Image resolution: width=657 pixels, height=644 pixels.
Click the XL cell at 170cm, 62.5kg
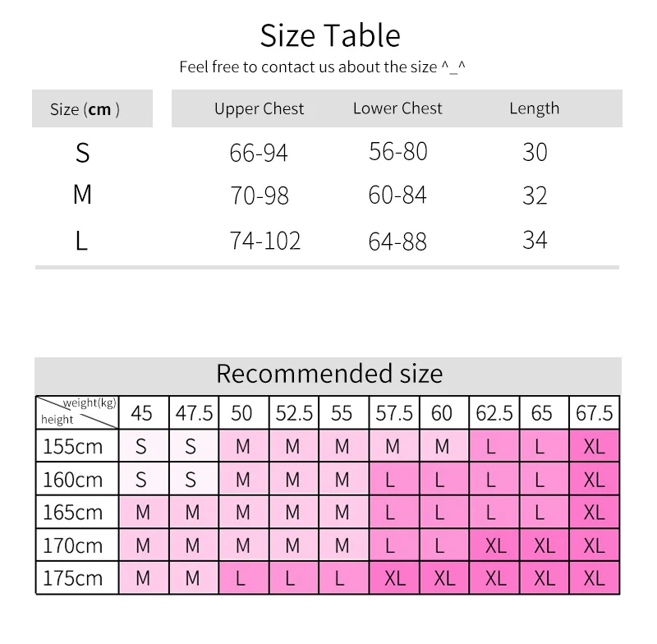coord(494,545)
